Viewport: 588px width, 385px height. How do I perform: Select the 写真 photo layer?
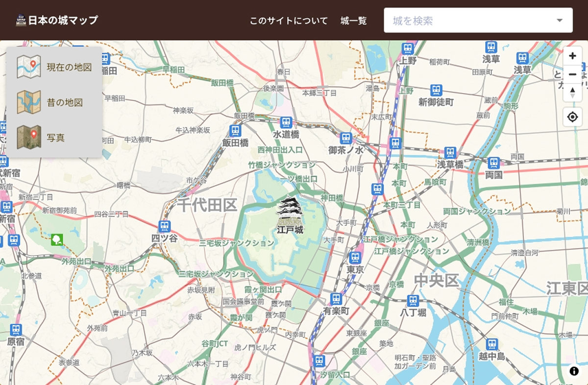point(54,138)
